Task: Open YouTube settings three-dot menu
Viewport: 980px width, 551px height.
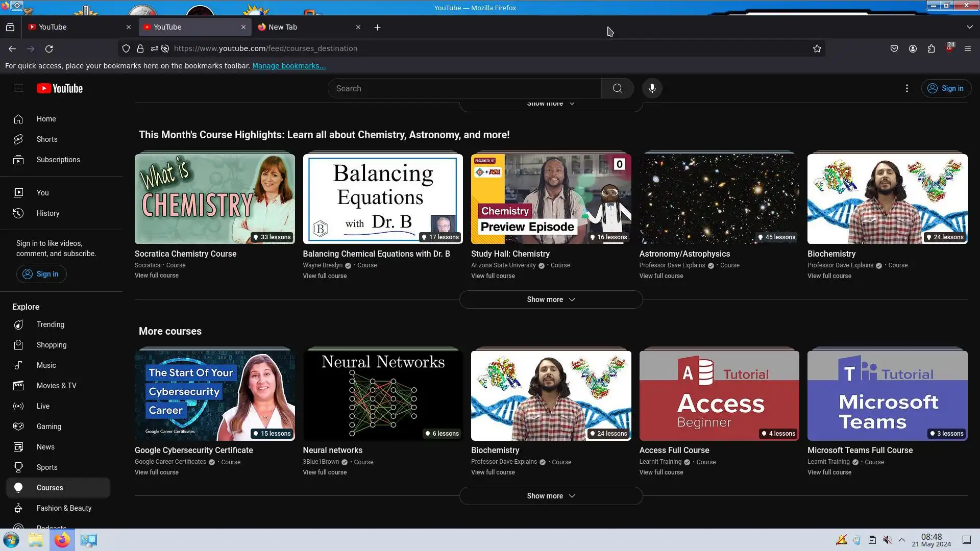Action: (906, 88)
